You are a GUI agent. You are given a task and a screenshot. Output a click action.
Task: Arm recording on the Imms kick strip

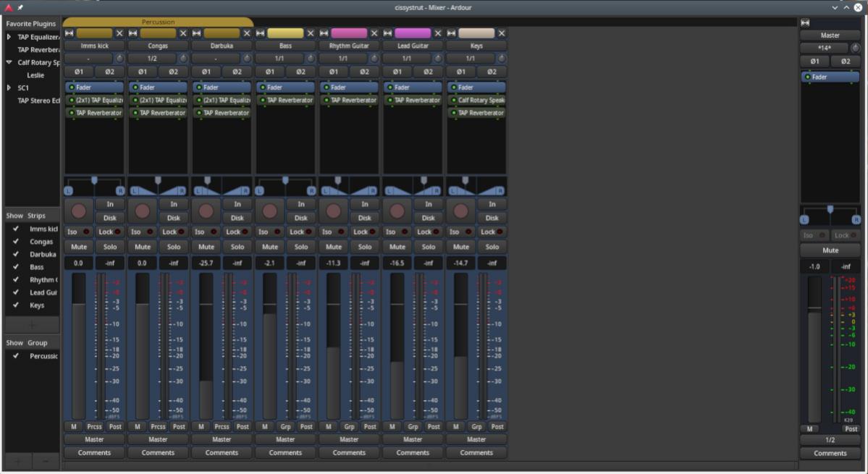[x=79, y=211]
